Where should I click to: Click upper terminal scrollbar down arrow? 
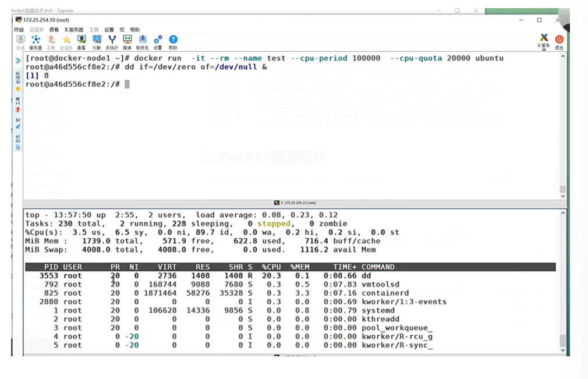click(563, 196)
